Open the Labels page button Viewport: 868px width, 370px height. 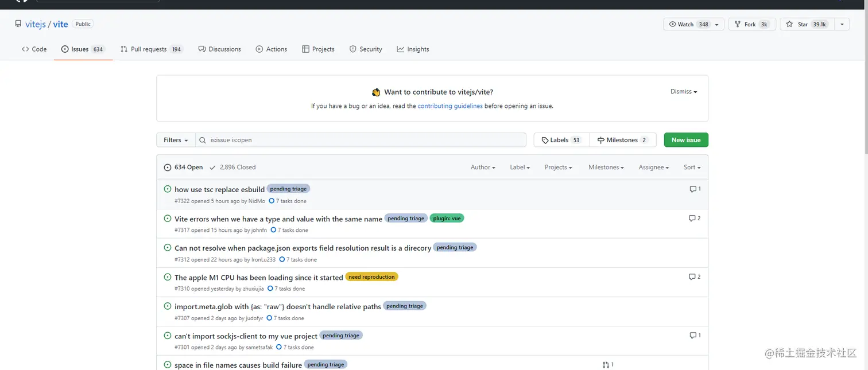pyautogui.click(x=561, y=140)
